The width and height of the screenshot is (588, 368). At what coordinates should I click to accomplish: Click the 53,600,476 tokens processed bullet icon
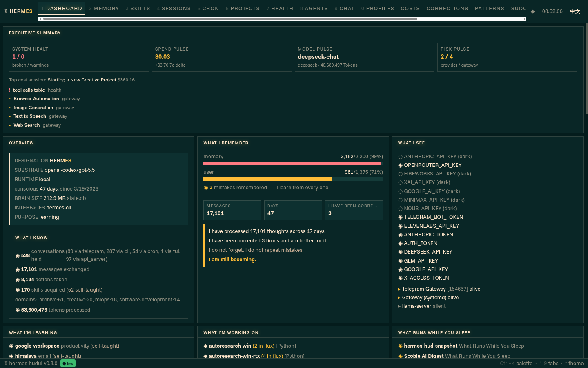[18, 310]
